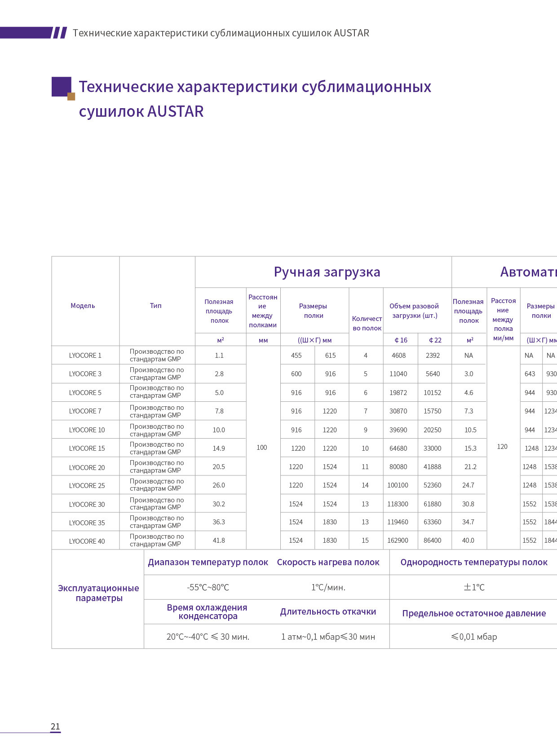Image resolution: width=557 pixels, height=756 pixels.
Task: Click the 'Тип' column header
Action: 155,306
